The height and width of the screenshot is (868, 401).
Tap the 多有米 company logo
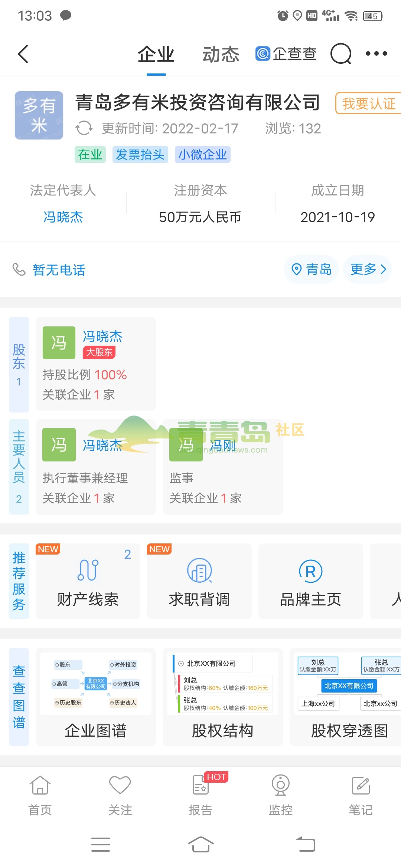click(39, 115)
